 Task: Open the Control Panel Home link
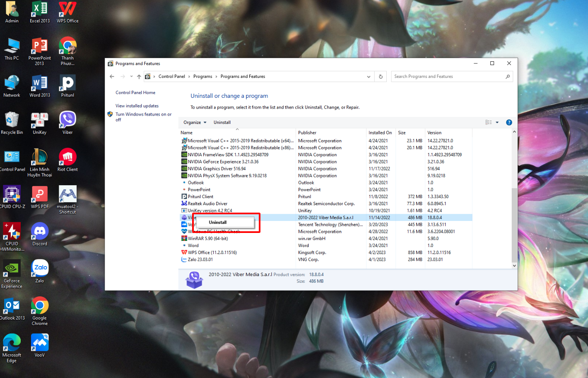[135, 92]
